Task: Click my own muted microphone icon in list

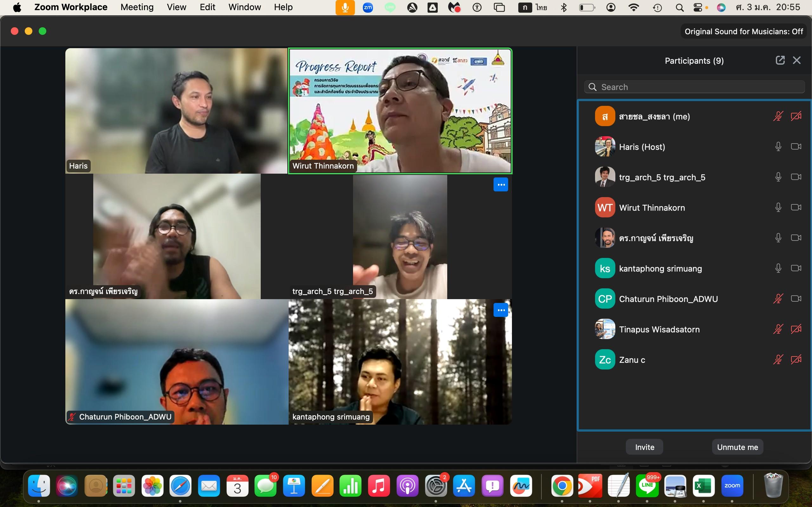Action: [778, 116]
